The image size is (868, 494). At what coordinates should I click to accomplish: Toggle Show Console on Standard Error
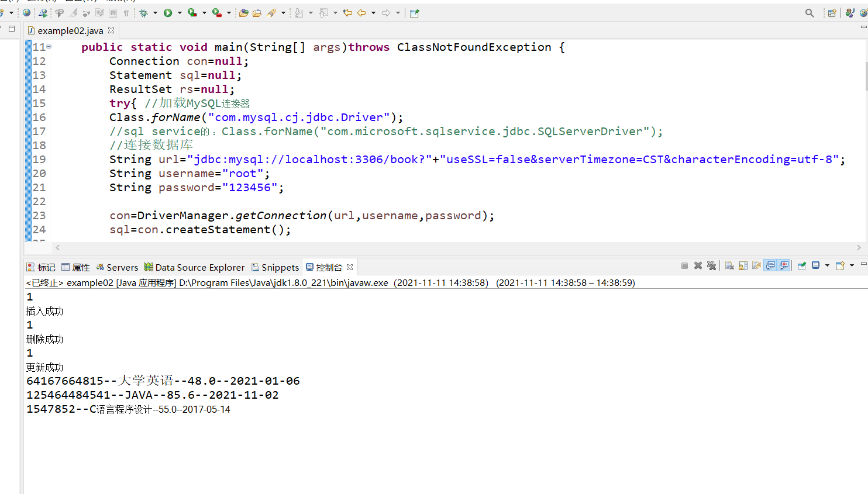point(784,266)
